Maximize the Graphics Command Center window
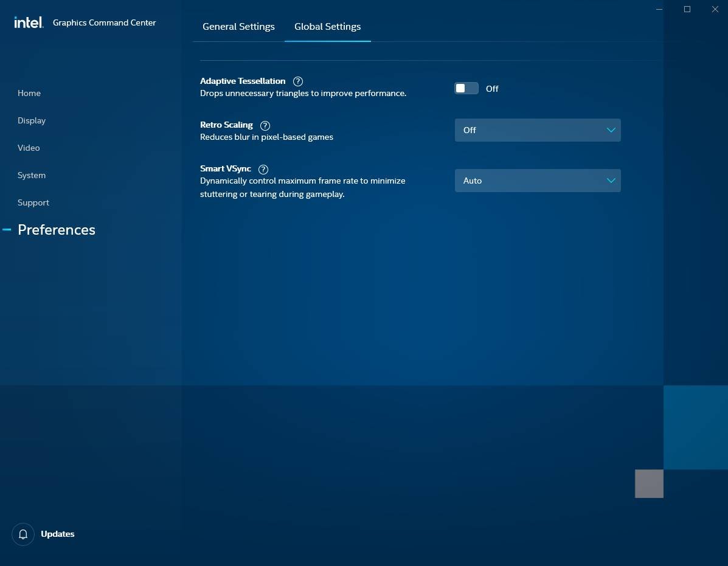This screenshot has height=566, width=728. coord(687,9)
